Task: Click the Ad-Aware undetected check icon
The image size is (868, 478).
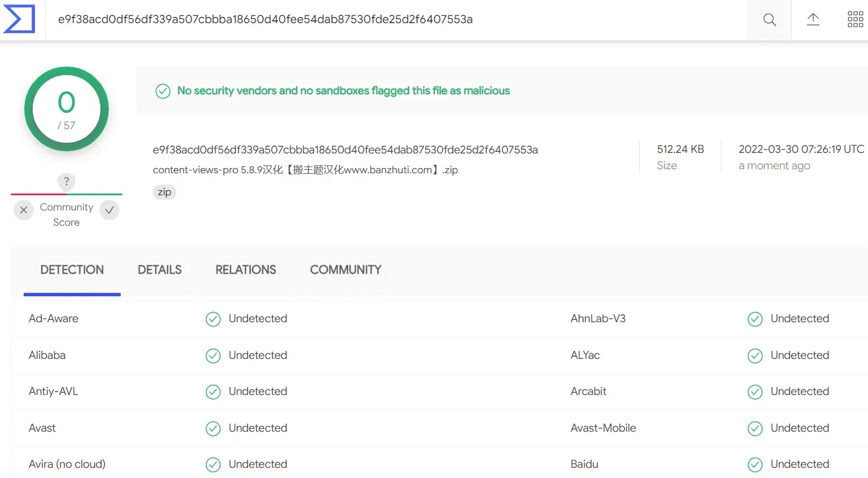Action: pos(213,319)
